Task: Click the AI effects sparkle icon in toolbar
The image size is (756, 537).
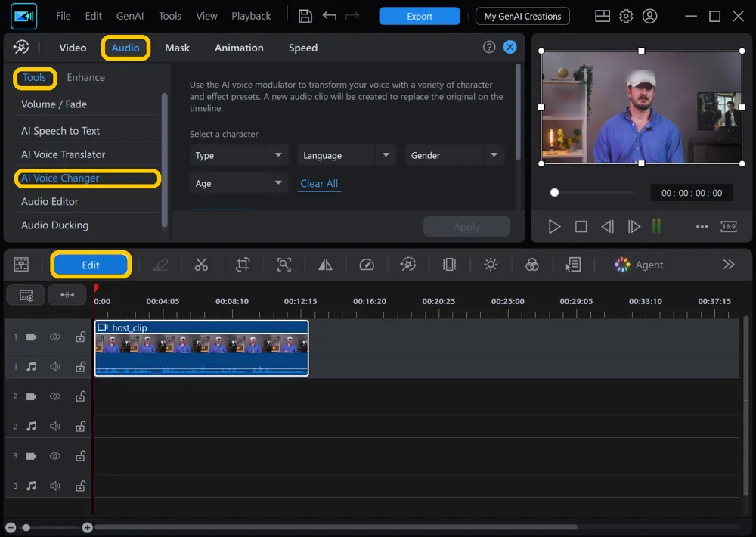Action: (x=408, y=265)
